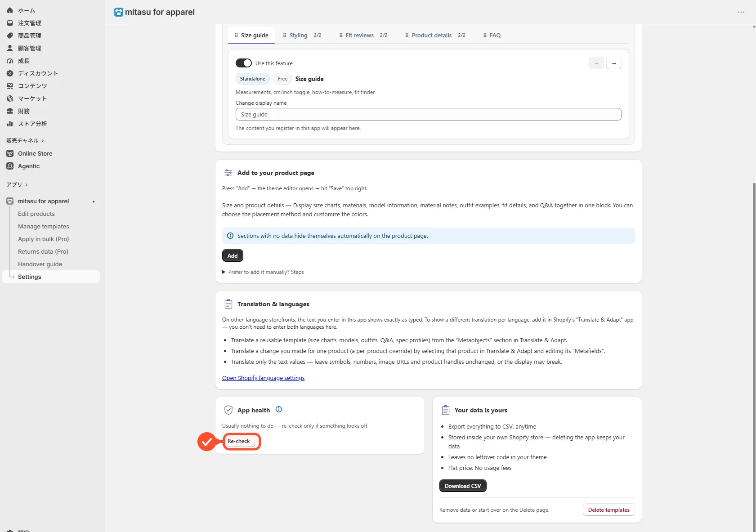Screen dimensions: 756x532
Task: Click the Product details tab drag handle
Action: click(407, 35)
